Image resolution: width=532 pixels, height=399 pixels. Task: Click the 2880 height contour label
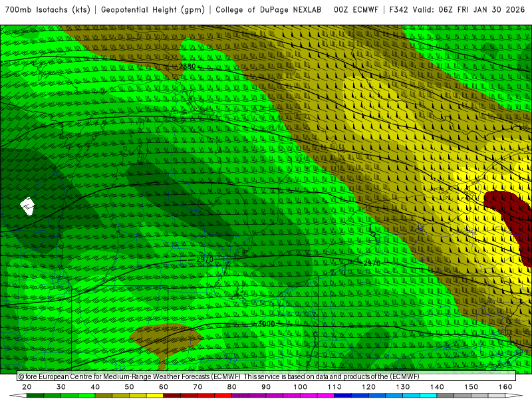(188, 66)
